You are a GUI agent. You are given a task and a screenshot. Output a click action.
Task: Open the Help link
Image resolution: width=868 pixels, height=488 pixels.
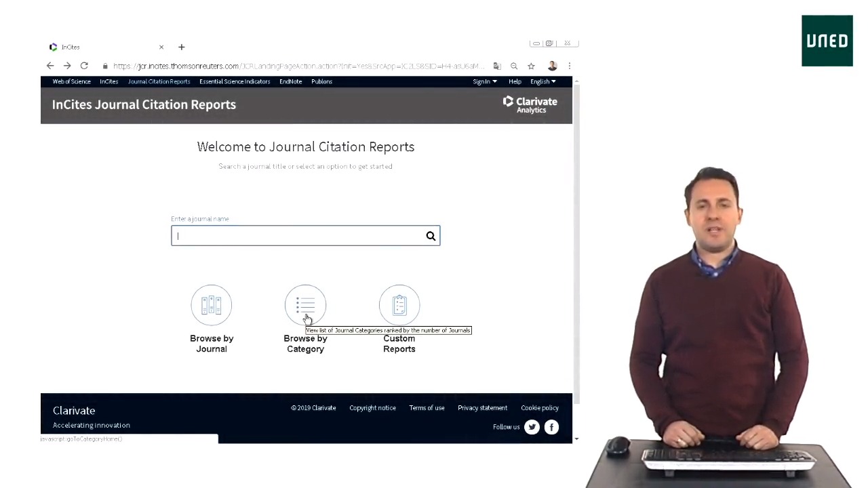[515, 81]
